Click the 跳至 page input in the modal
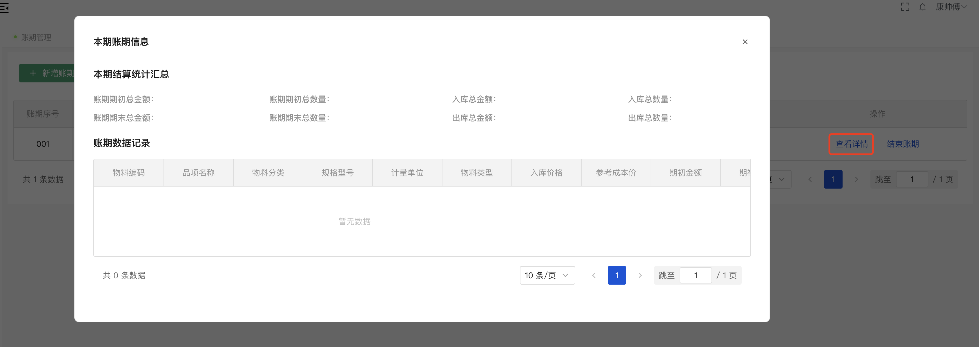Viewport: 980px width, 347px height. click(696, 275)
